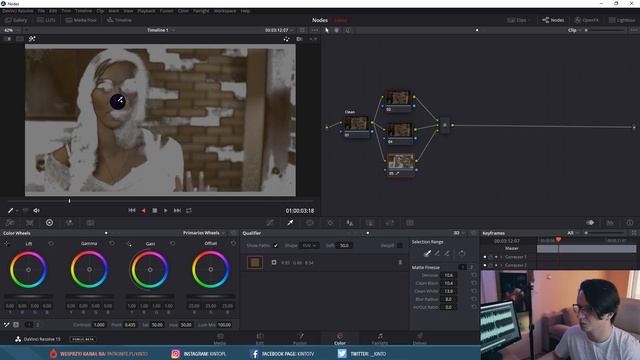Expand the Corrector 2 keyframe track

point(501,265)
